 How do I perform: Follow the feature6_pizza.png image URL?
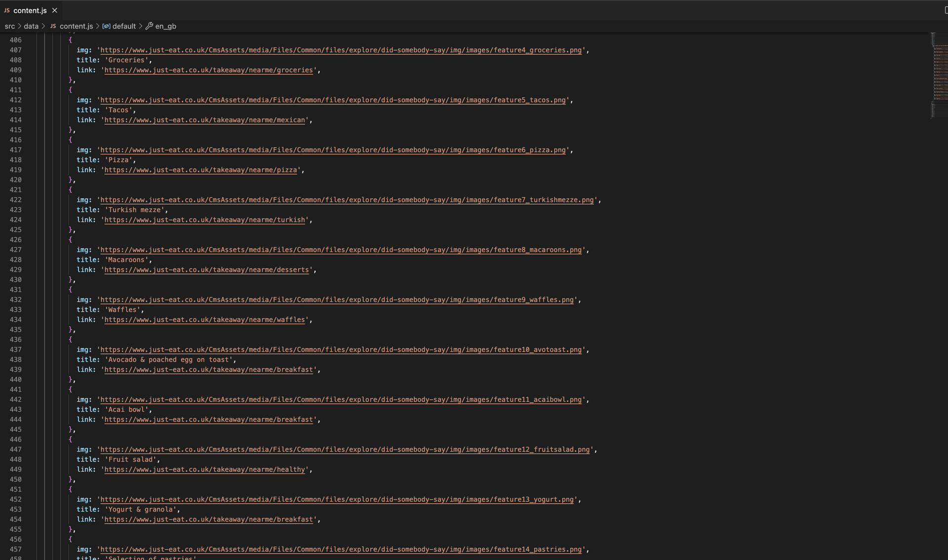pyautogui.click(x=333, y=150)
